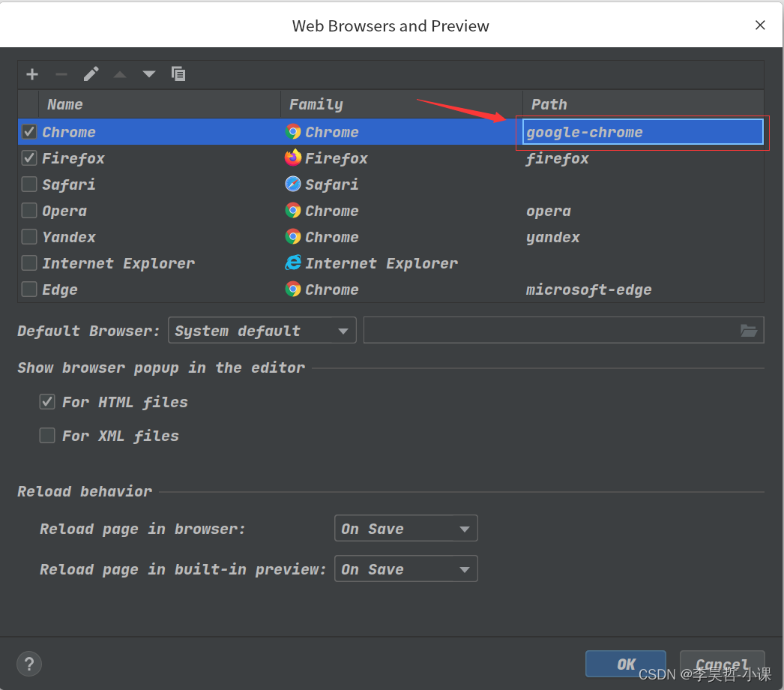Move browser up with the up arrow

pos(120,74)
